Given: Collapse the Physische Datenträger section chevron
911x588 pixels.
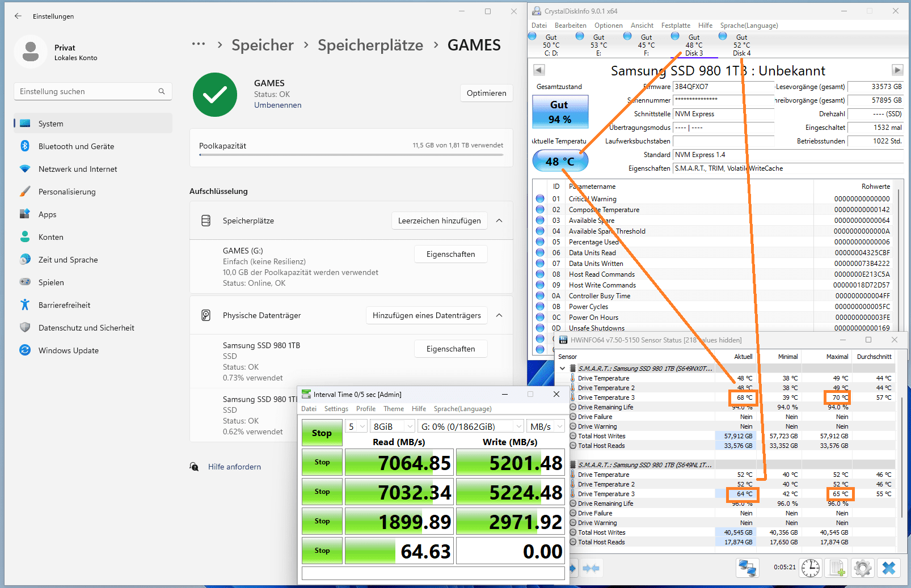Looking at the screenshot, I should [x=499, y=315].
